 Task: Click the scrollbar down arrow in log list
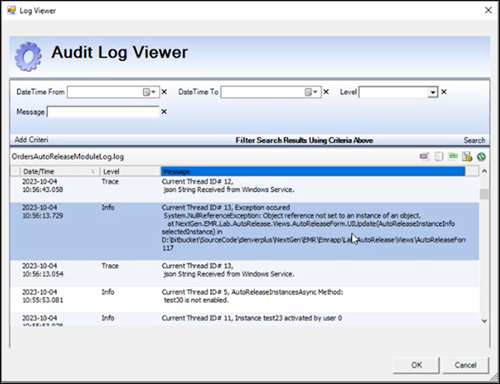coord(484,321)
